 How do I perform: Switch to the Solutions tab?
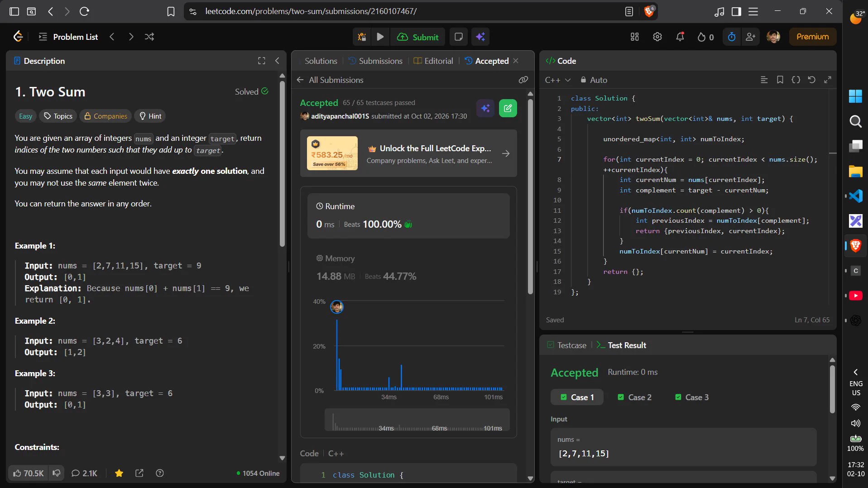pyautogui.click(x=321, y=61)
